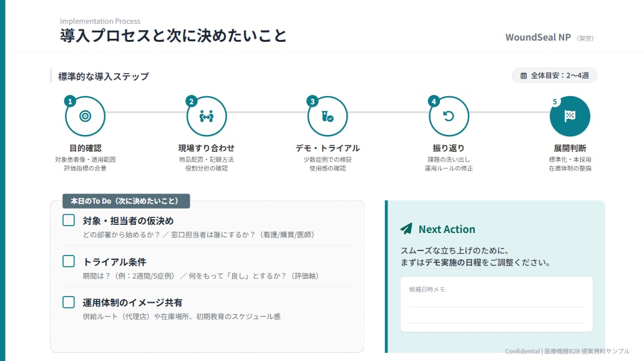Click the Confidential footer text
Screen dimensions: 644x361
[x=567, y=351]
